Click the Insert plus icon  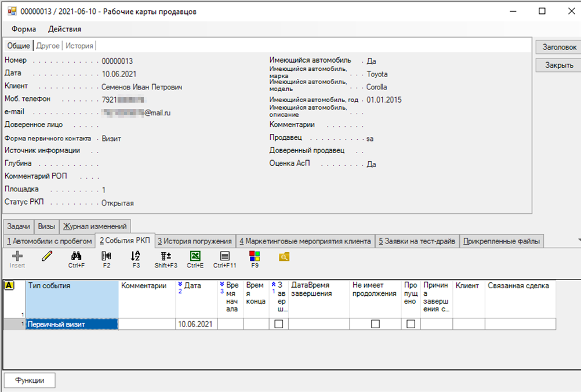[17, 256]
